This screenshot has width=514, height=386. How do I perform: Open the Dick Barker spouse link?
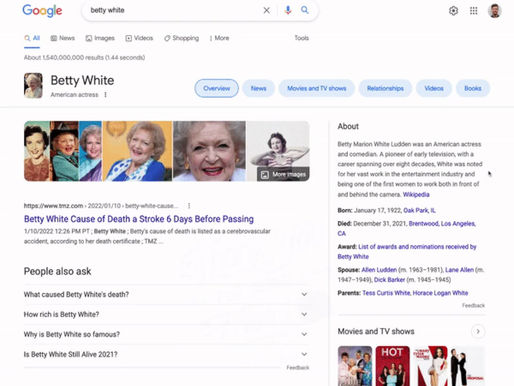coord(389,280)
